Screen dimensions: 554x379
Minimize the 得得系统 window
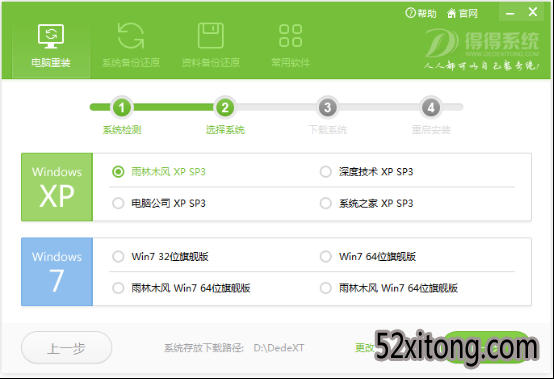click(510, 13)
